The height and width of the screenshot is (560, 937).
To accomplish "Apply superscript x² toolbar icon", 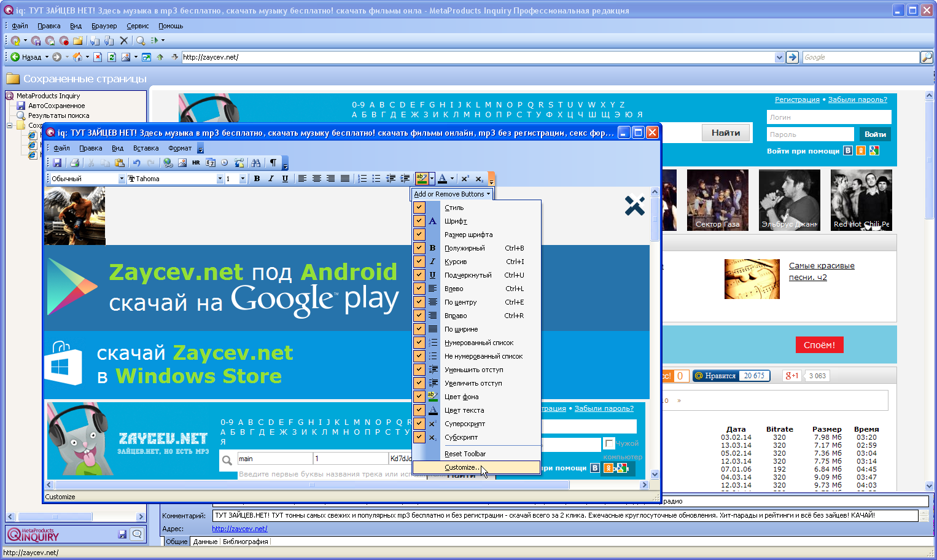I will pyautogui.click(x=465, y=179).
